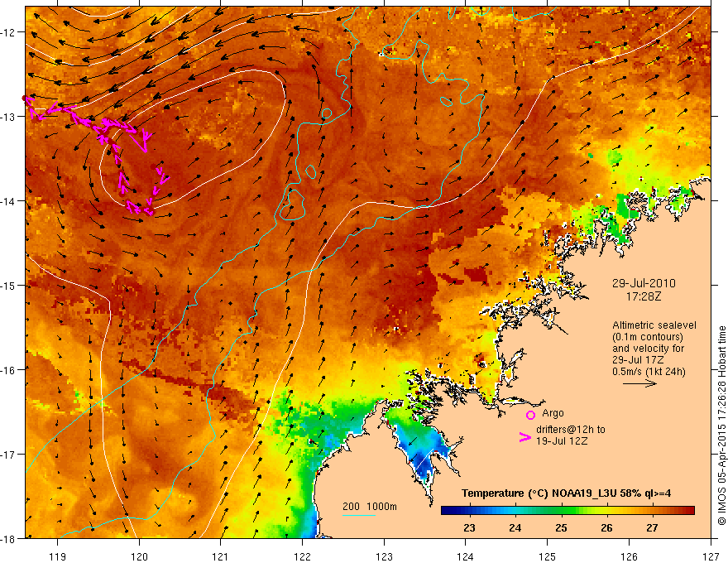The width and height of the screenshot is (728, 563).
Task: Click the 122 longitude axis label
Action: pyautogui.click(x=302, y=556)
